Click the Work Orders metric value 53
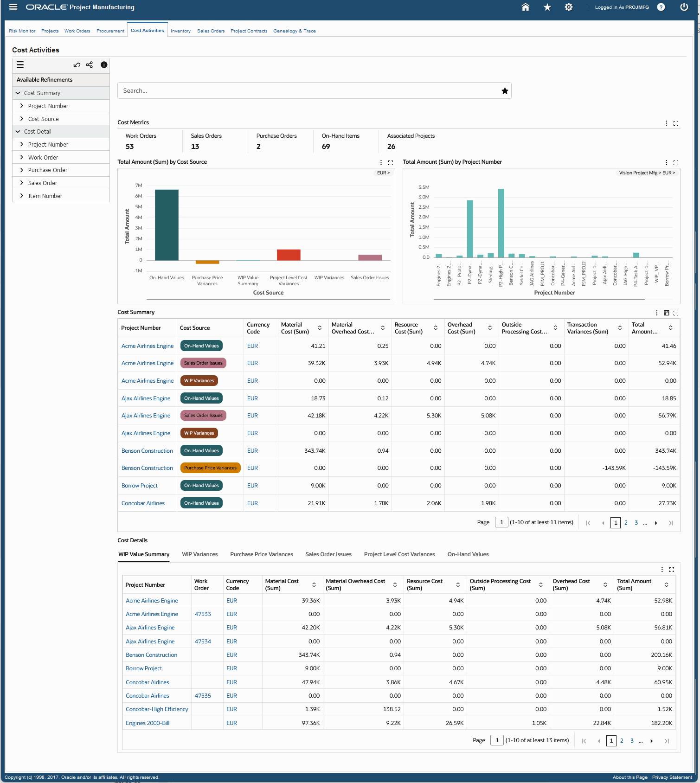The width and height of the screenshot is (700, 783). [x=130, y=147]
